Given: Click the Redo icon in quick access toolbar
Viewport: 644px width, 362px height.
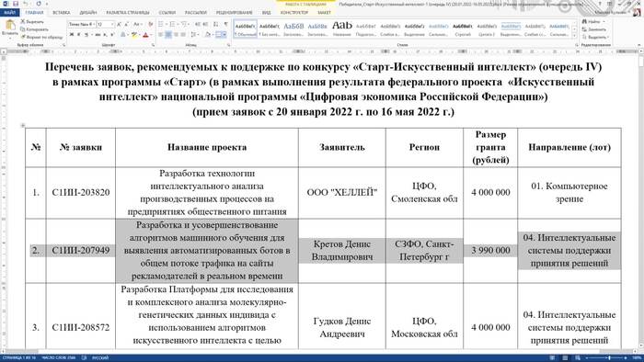Looking at the screenshot, I should [x=39, y=4].
